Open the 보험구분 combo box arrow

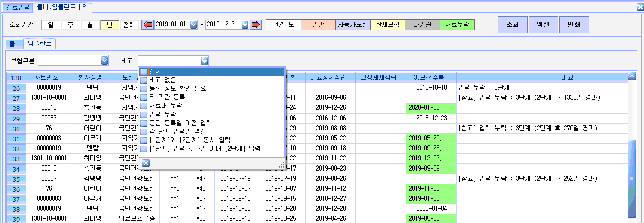(105, 61)
